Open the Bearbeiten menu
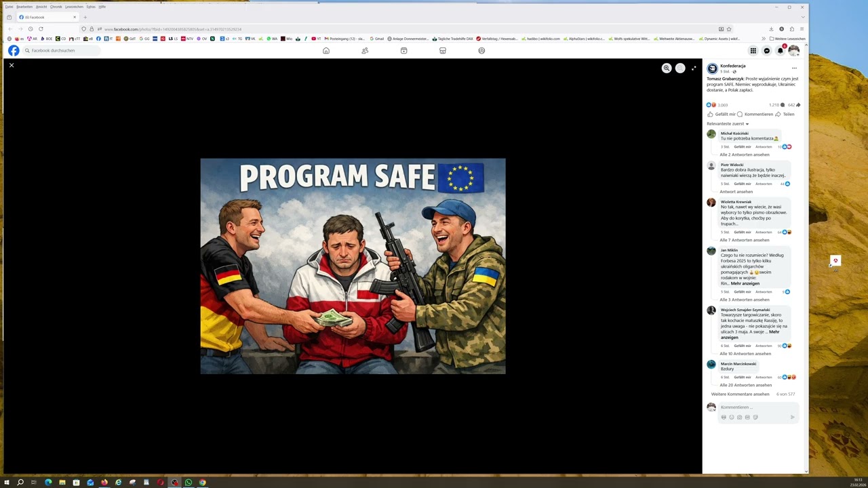The image size is (868, 488). [24, 7]
